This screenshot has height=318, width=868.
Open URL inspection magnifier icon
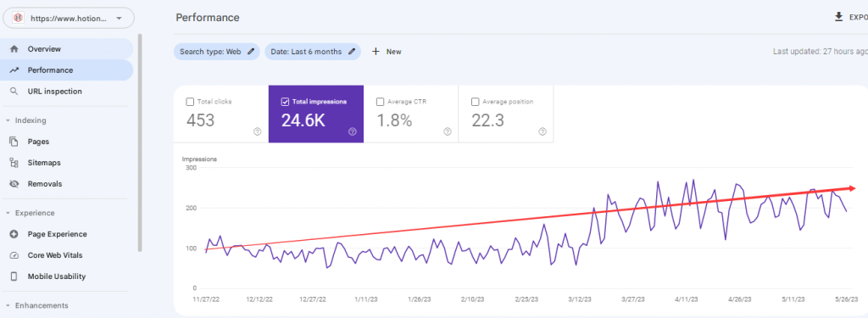point(14,92)
